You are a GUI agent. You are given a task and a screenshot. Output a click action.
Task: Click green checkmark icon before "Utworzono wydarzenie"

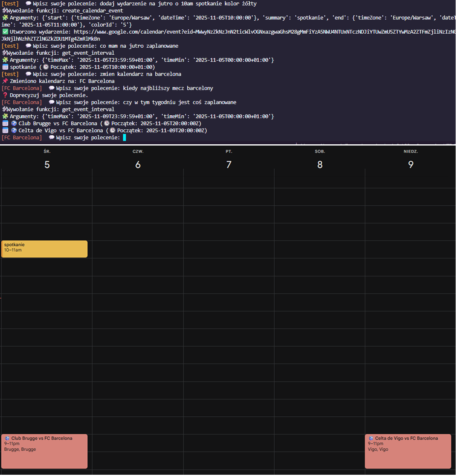pos(5,32)
